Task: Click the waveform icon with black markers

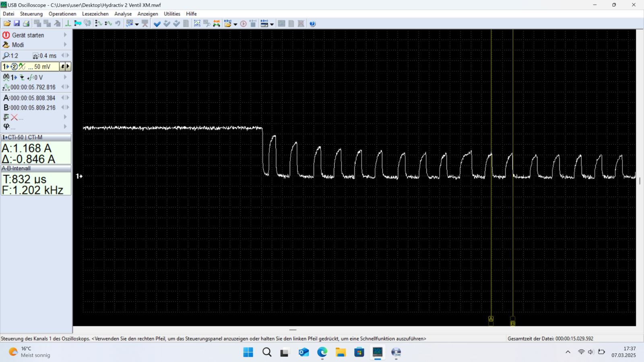Action: pyautogui.click(x=99, y=23)
